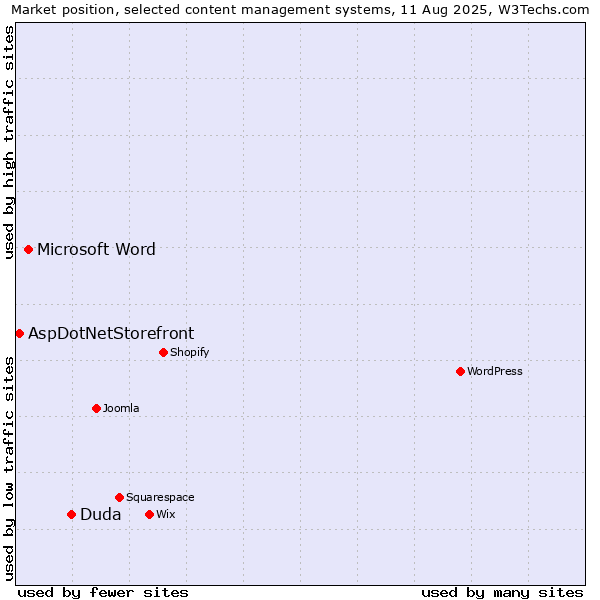The height and width of the screenshot is (600, 600).
Task: Select the Shopify label text
Action: (190, 352)
